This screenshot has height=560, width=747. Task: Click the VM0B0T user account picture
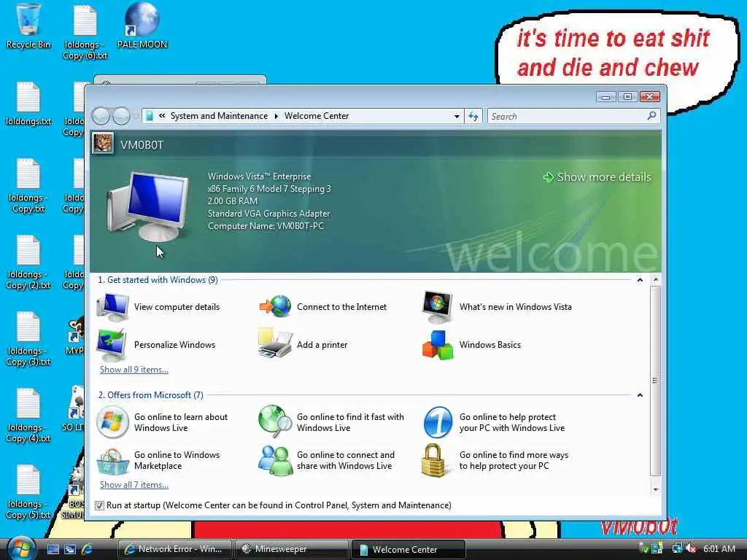point(102,143)
